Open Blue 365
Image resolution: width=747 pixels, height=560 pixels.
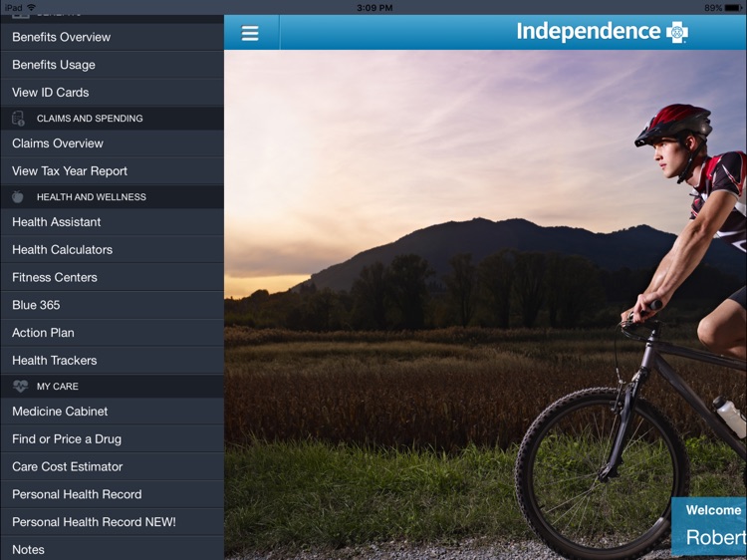click(x=112, y=305)
